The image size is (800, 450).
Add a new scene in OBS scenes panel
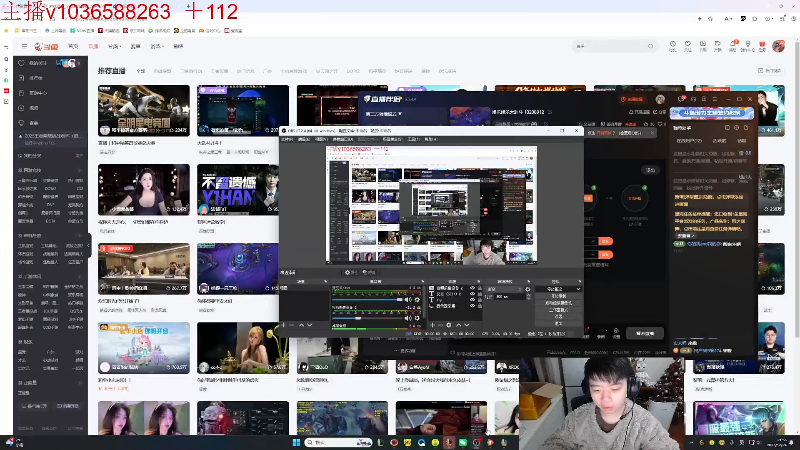pos(283,325)
